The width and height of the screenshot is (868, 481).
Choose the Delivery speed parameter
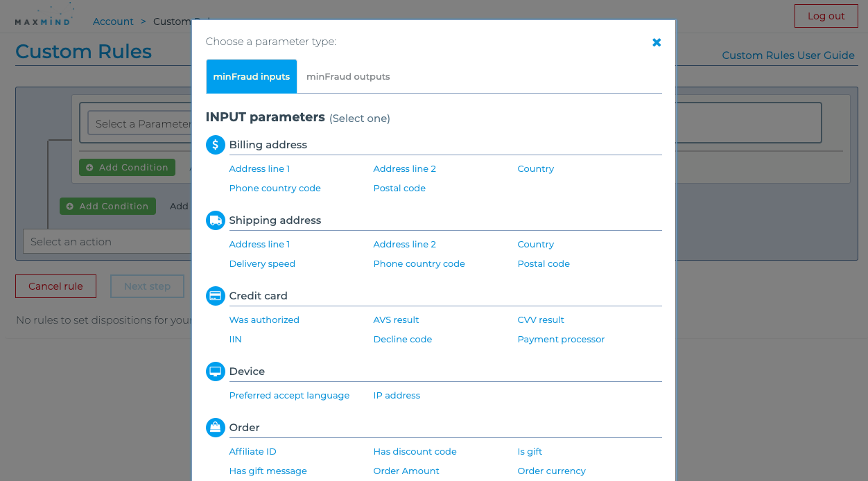[262, 263]
